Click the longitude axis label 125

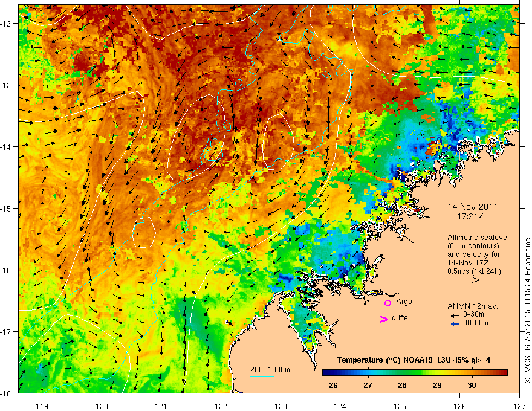(400, 406)
